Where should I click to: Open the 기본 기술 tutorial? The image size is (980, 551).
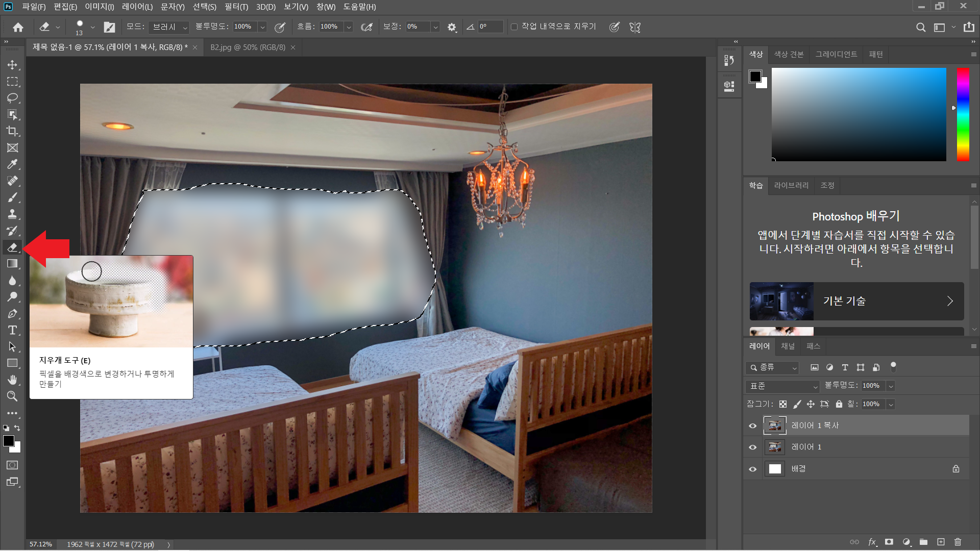856,301
